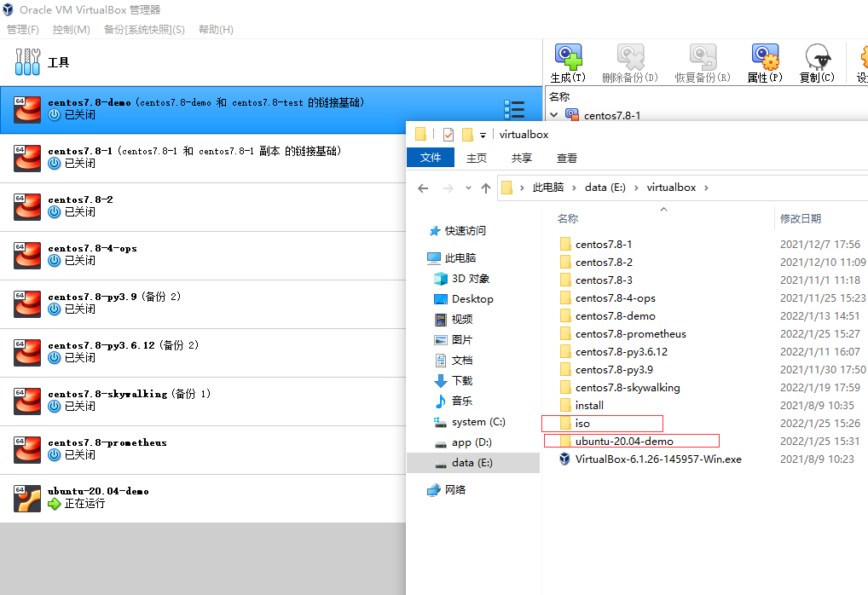Open 文档 documents folder in sidebar

click(x=461, y=361)
